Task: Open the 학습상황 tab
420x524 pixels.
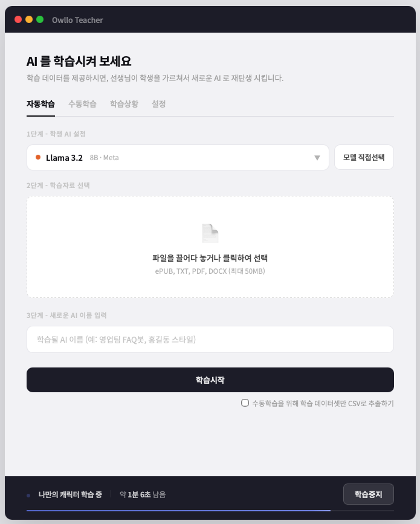Action: click(x=124, y=104)
